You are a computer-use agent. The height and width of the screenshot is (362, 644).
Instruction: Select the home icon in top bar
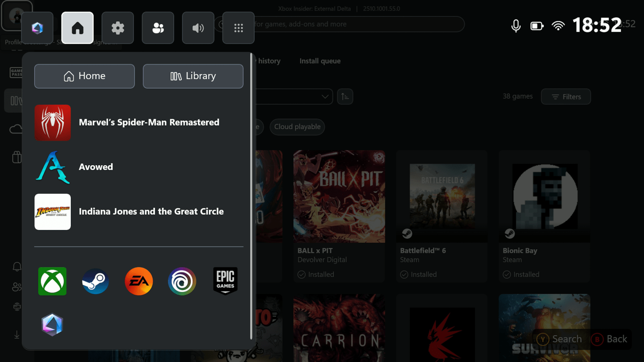pos(77,28)
